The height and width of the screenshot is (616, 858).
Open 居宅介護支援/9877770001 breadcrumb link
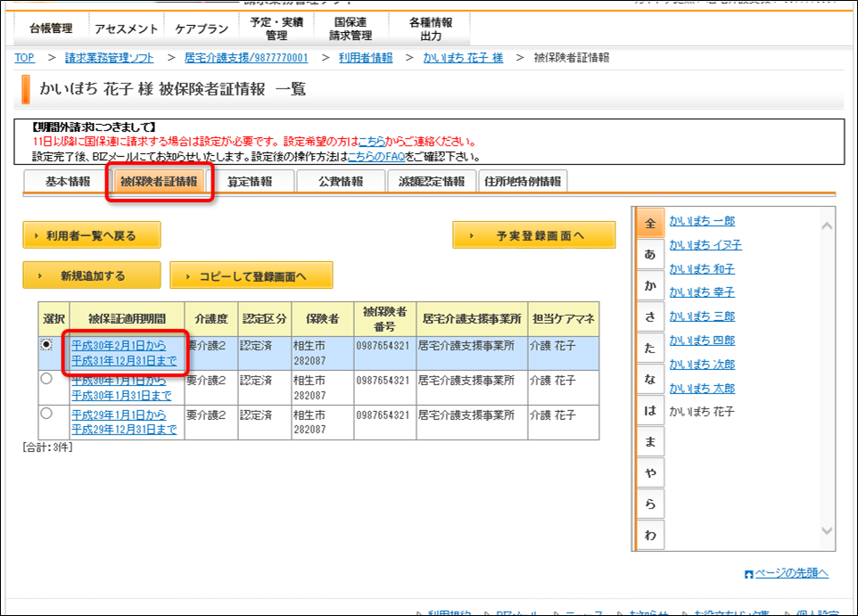pos(245,57)
